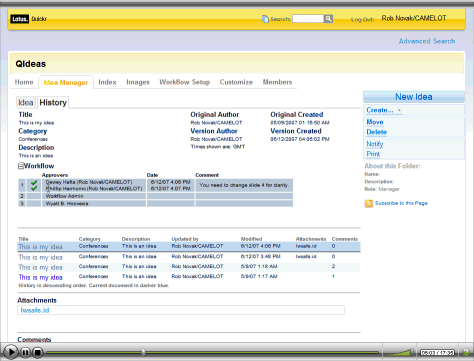The image size is (474, 361).
Task: Open the Home tab
Action: tap(24, 82)
